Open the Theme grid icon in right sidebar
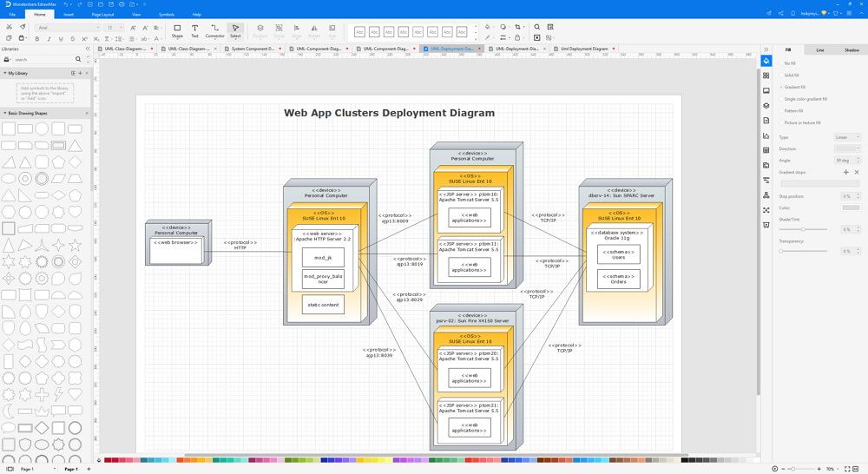The width and height of the screenshot is (868, 474). tap(766, 76)
